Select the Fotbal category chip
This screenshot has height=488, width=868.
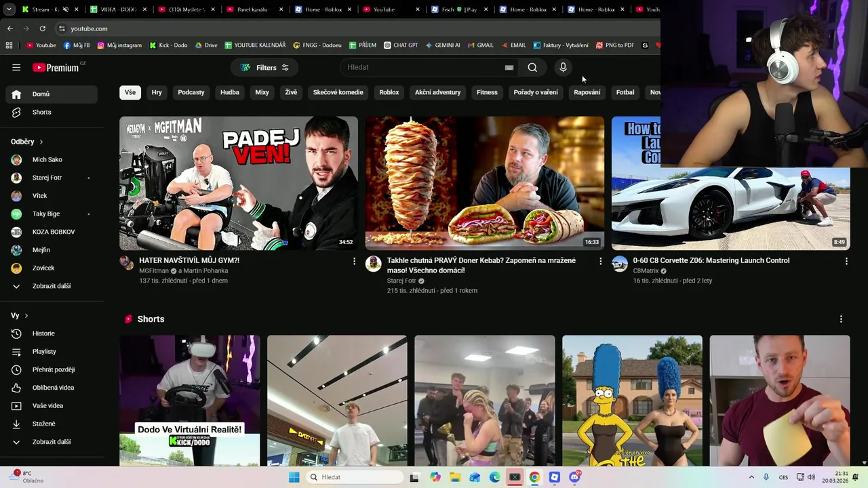point(625,92)
